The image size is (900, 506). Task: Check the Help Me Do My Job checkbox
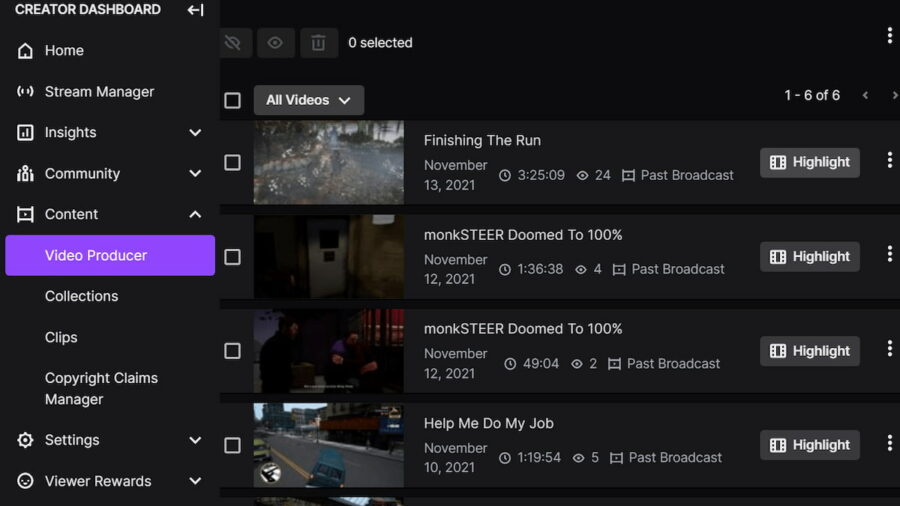(232, 445)
